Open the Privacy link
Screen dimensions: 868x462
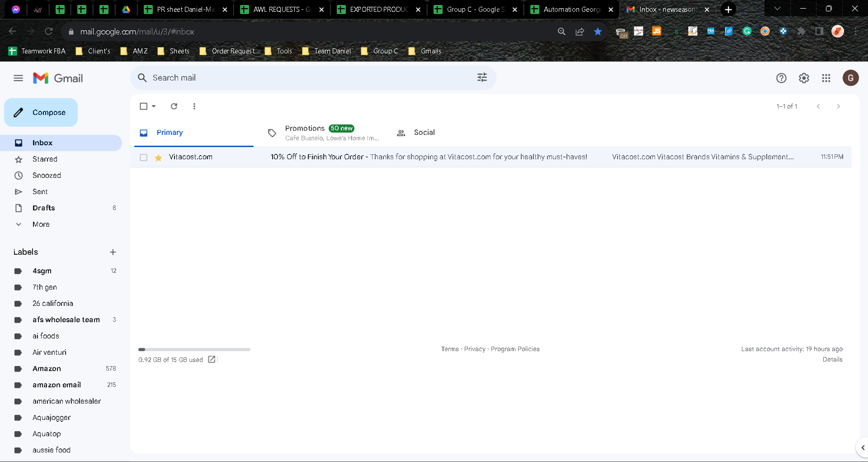475,349
